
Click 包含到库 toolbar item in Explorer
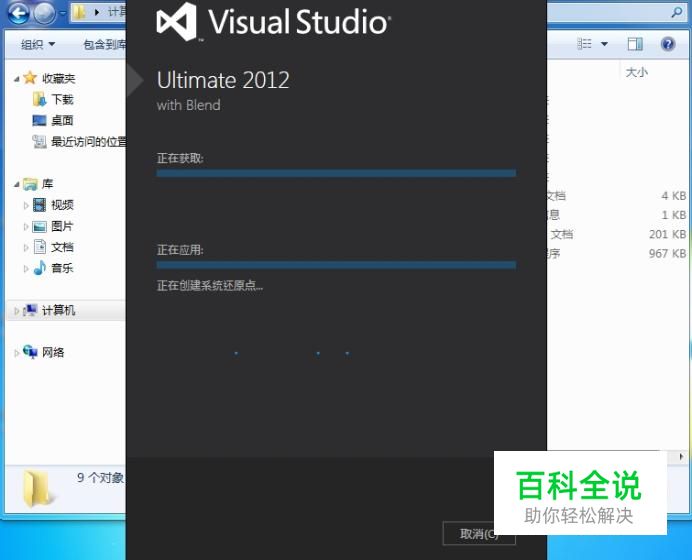[x=105, y=44]
